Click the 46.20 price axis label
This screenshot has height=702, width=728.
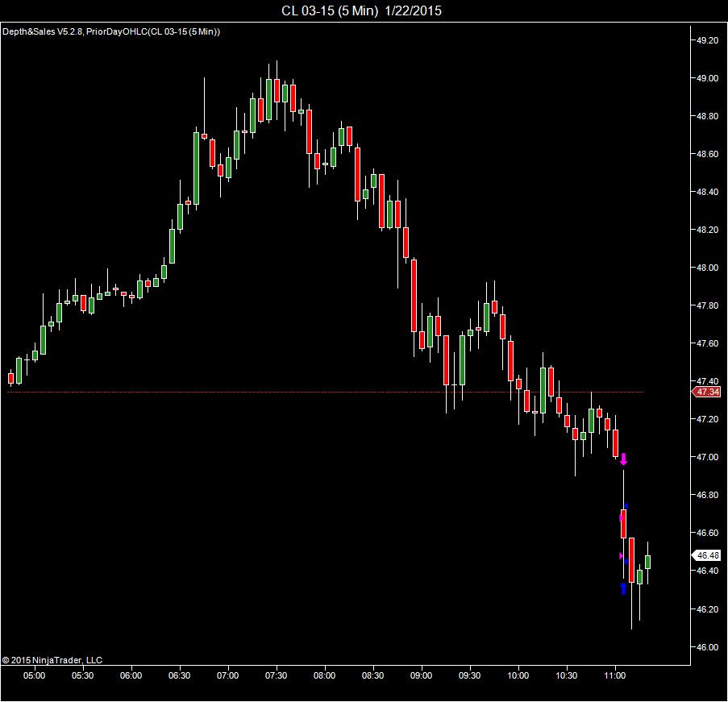coord(707,609)
